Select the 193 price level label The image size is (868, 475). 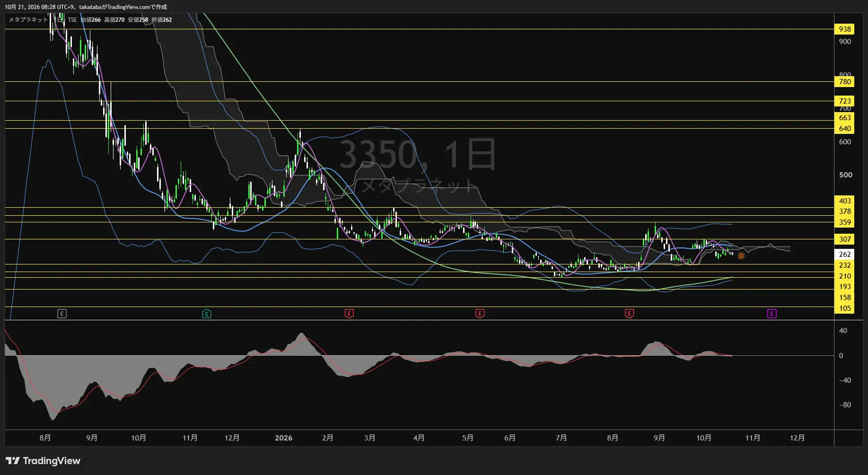(844, 286)
